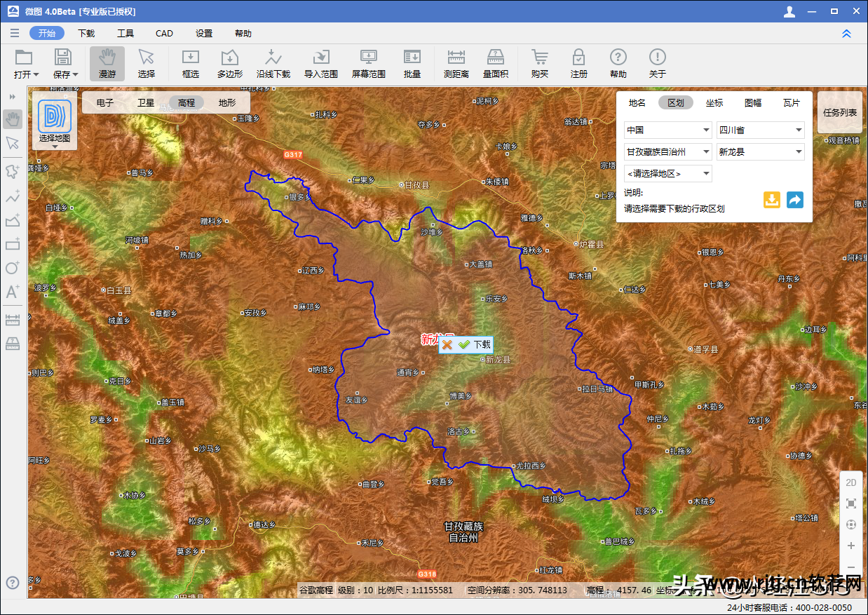Switch the map type to 电子

[x=105, y=102]
